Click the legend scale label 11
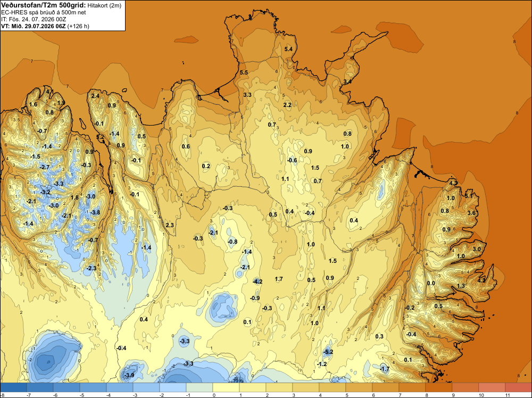The width and height of the screenshot is (532, 398). point(508,395)
